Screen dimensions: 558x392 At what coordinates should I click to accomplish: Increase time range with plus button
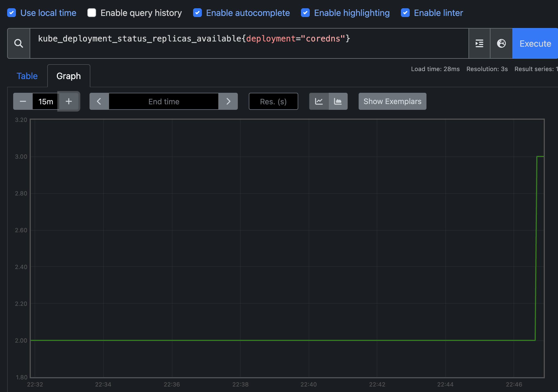tap(69, 101)
